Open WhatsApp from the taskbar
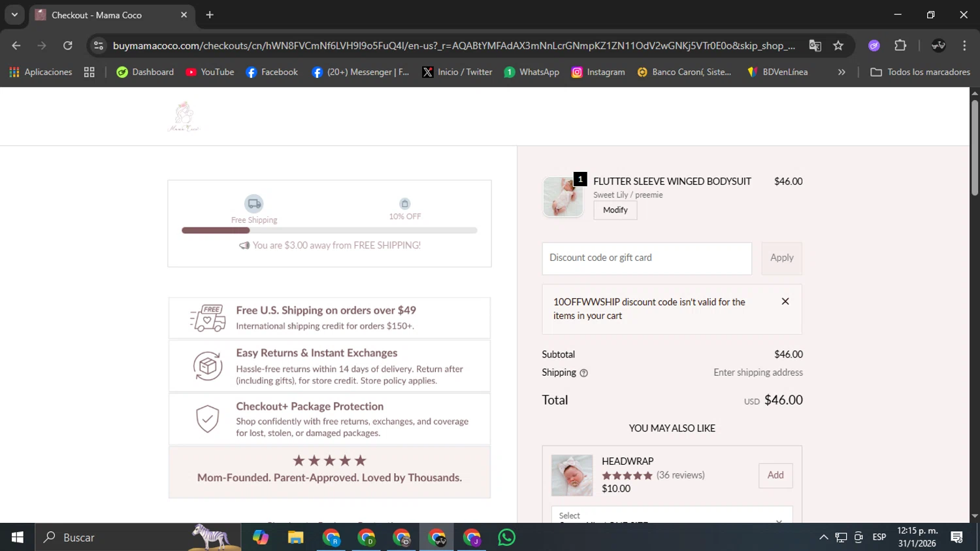This screenshot has height=551, width=980. point(506,537)
